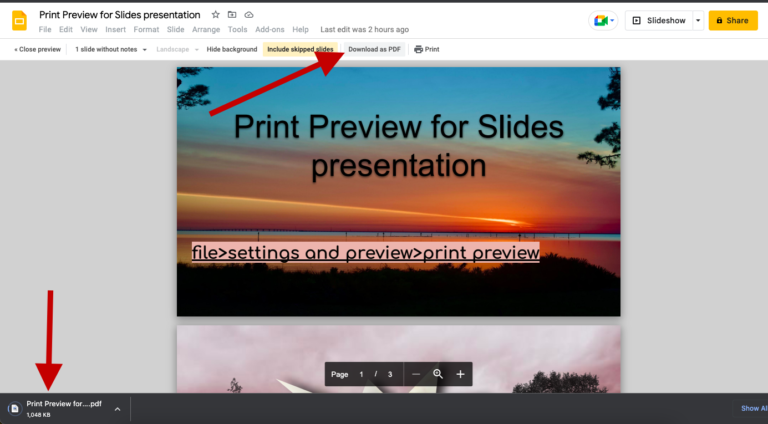The image size is (768, 424).
Task: Click 'Last edit was 2 hours ago'
Action: [364, 29]
